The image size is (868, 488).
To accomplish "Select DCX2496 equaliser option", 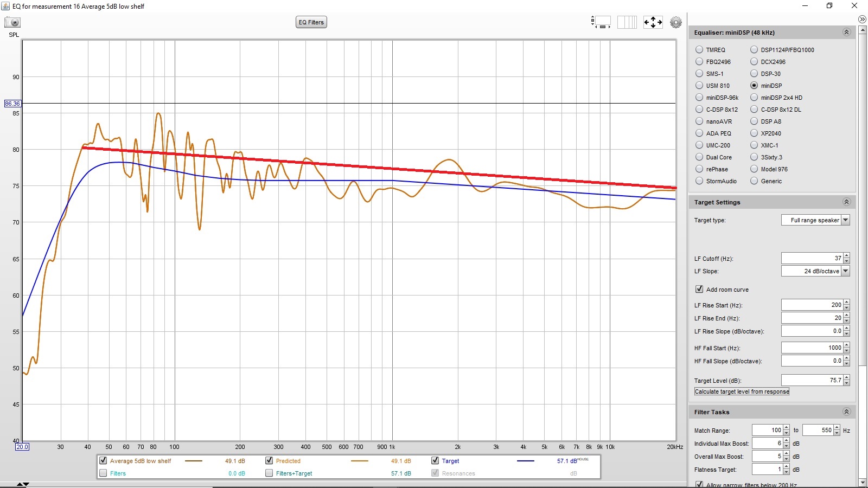I will tap(754, 62).
